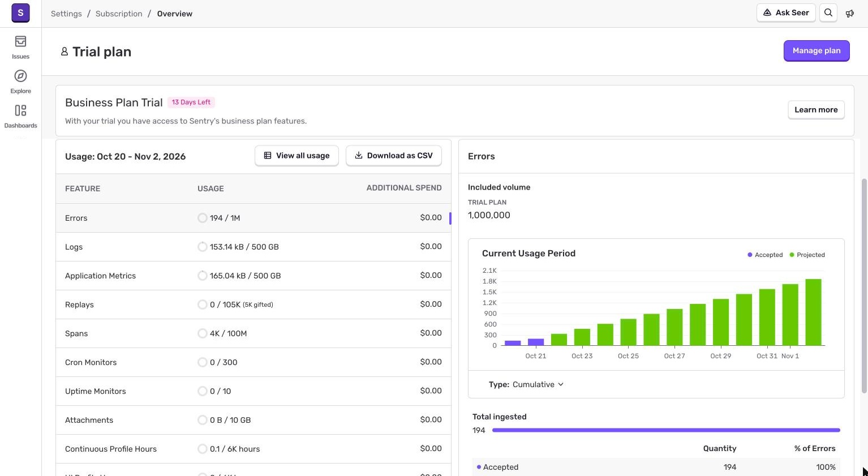Click the Cron Monitors usage ring icon
Viewport: 868px width, 476px height.
pyautogui.click(x=202, y=362)
